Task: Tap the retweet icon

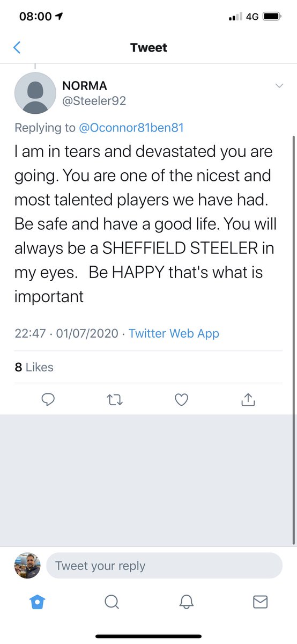Action: (115, 399)
